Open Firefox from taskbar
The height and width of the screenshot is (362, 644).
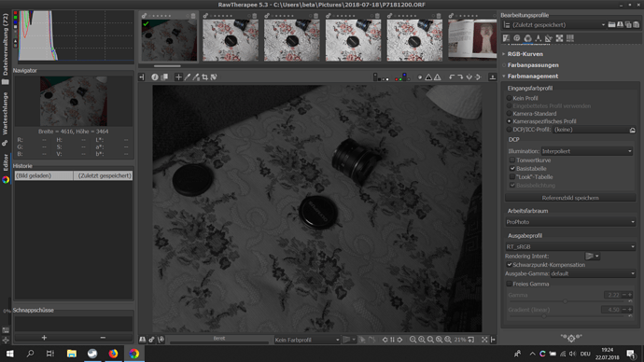pyautogui.click(x=113, y=354)
